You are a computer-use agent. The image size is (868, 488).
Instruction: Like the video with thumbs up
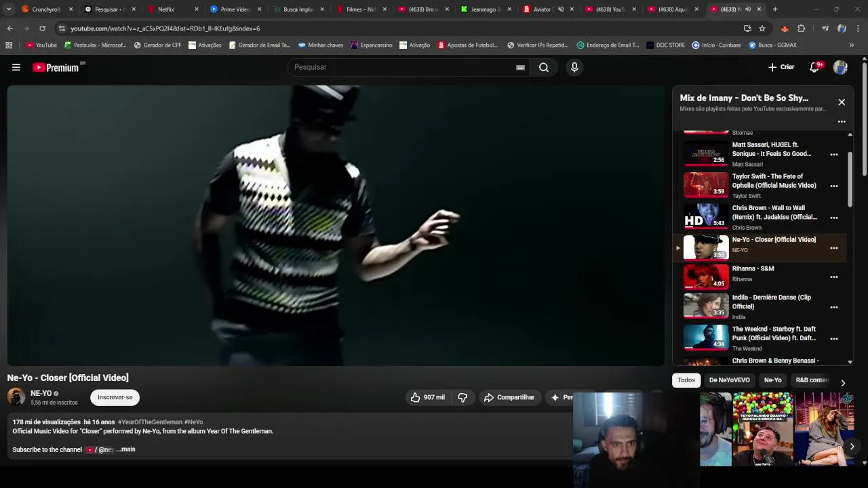point(427,397)
